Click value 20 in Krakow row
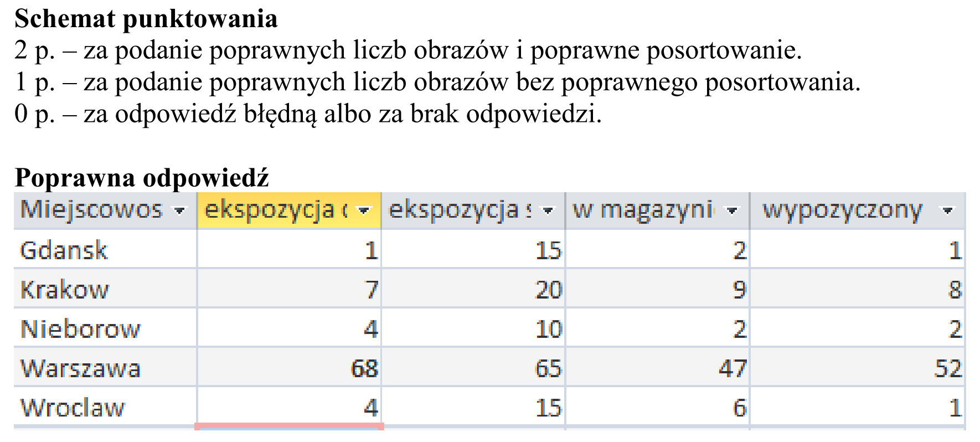Screen dimensions: 980x442 pos(549,290)
